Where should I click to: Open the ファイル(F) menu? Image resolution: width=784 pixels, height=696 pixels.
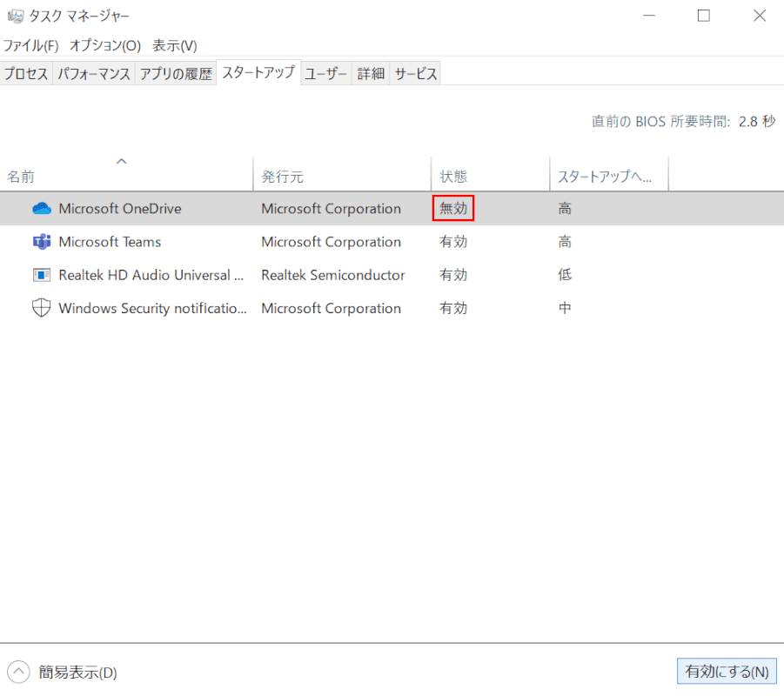[x=31, y=45]
